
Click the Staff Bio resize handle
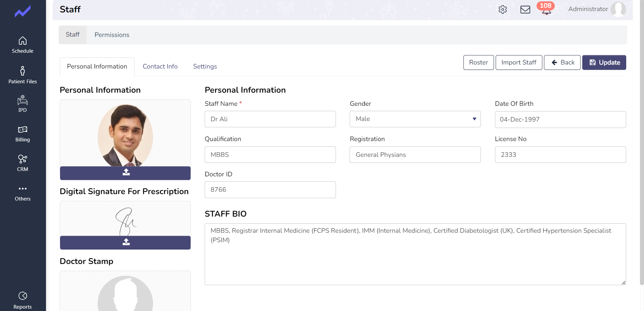[x=623, y=282]
